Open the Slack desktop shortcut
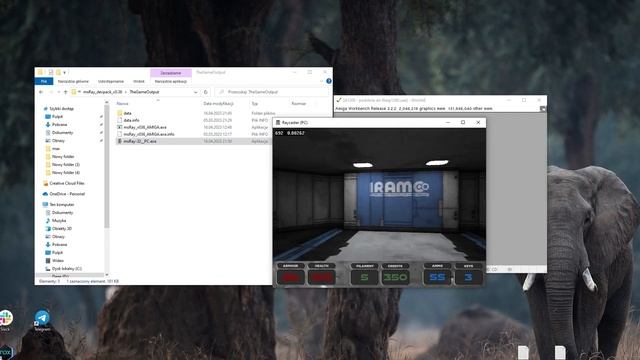640x360 pixels. 6,321
